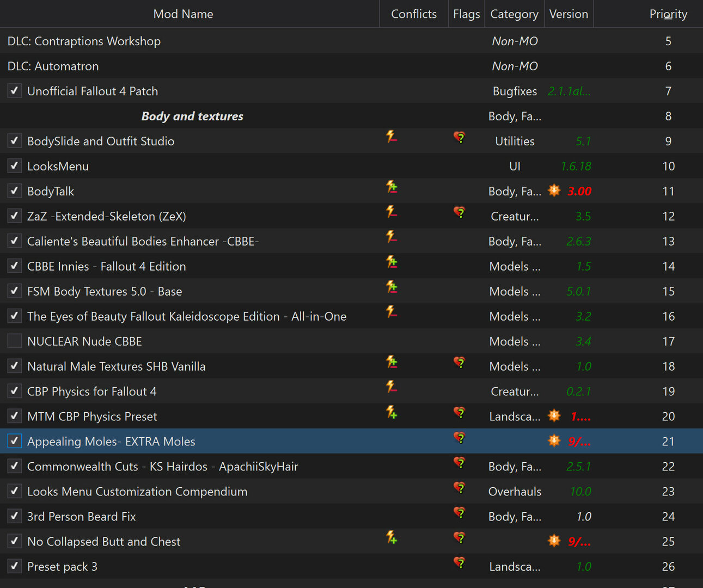Viewport: 703px width, 588px height.
Task: Uncheck the 3rd Person Beard Fix mod
Action: [15, 516]
